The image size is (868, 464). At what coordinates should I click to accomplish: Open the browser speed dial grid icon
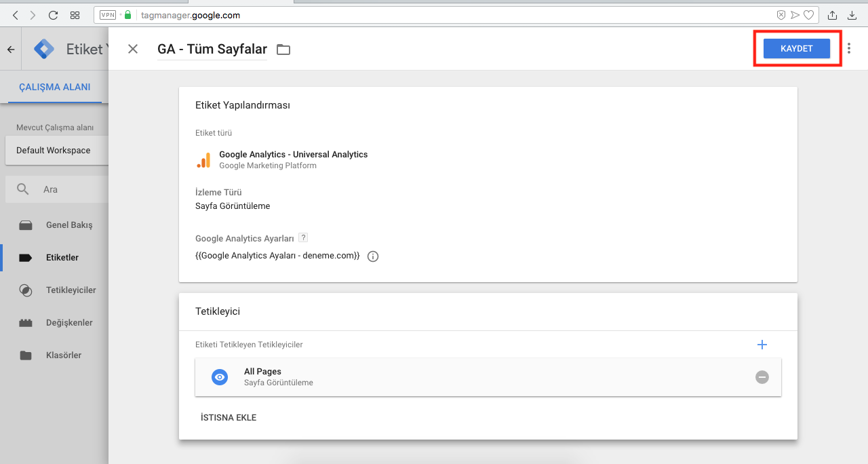point(75,15)
